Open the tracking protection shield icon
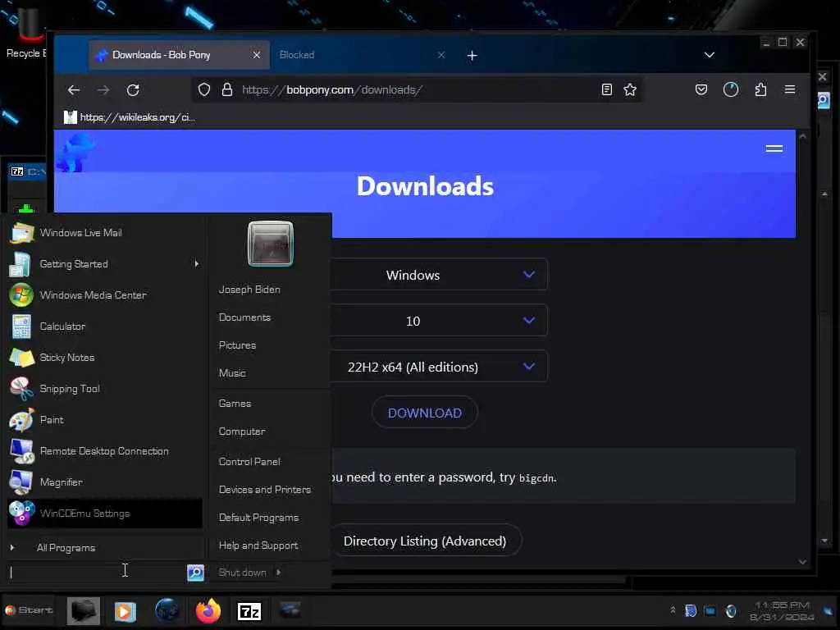Viewport: 840px width, 630px height. click(x=204, y=89)
